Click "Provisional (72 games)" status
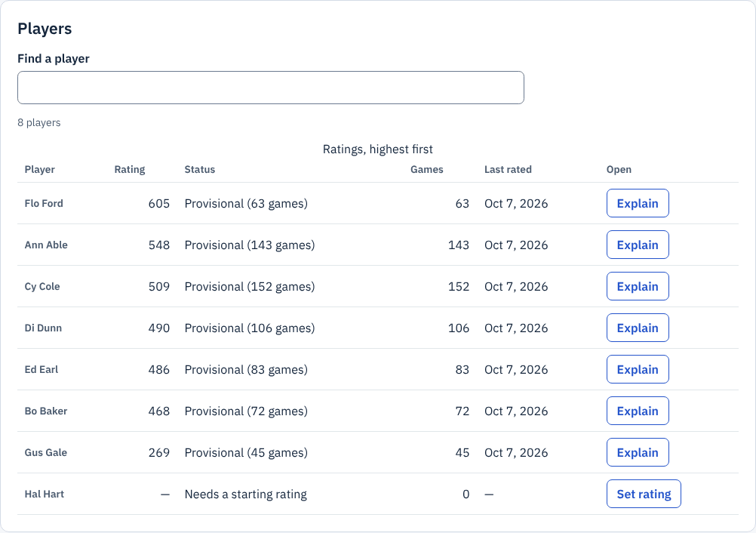756x533 pixels. pyautogui.click(x=246, y=411)
